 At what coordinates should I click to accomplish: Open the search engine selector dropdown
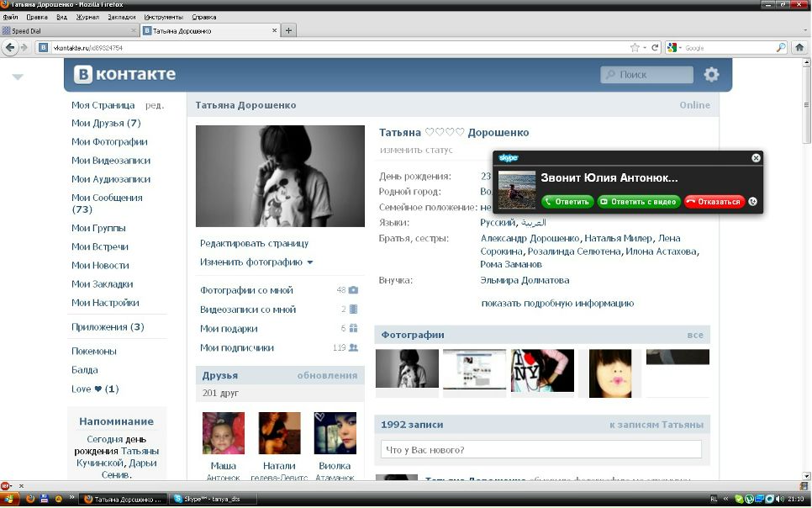674,48
